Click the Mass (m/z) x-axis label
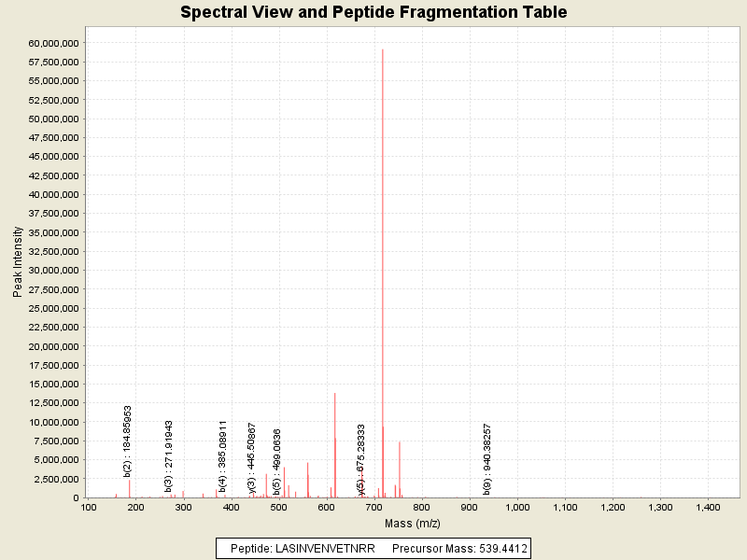This screenshot has width=747, height=560. click(x=412, y=524)
